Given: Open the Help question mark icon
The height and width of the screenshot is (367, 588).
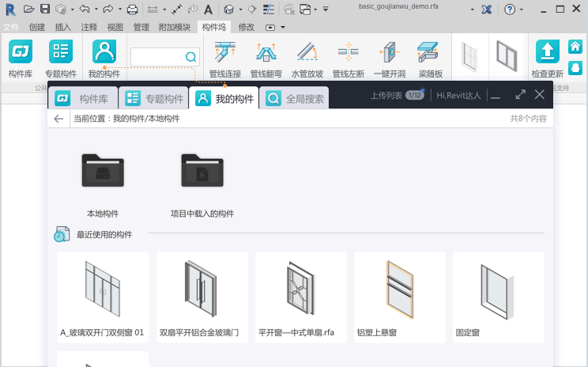Looking at the screenshot, I should (x=510, y=9).
